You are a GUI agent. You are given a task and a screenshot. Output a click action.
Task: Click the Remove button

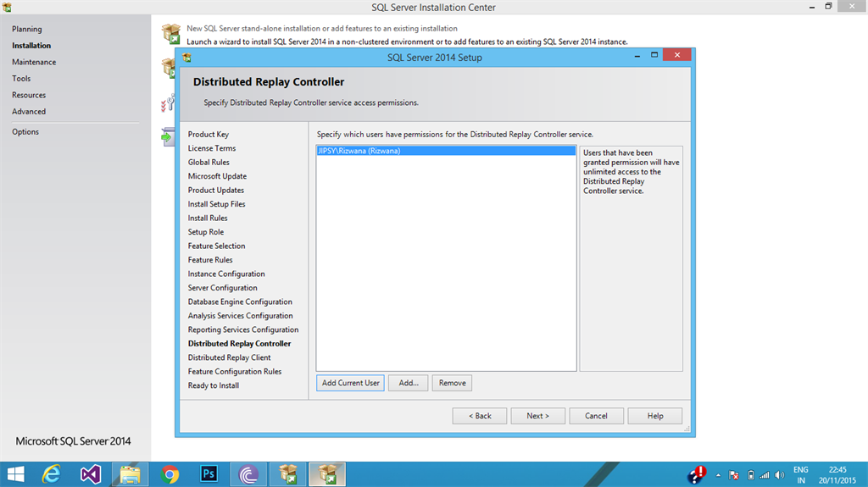[x=453, y=383]
